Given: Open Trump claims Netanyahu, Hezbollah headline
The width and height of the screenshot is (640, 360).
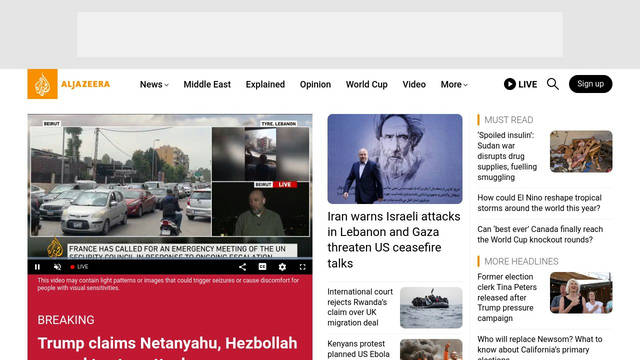Looking at the screenshot, I should pos(167,347).
